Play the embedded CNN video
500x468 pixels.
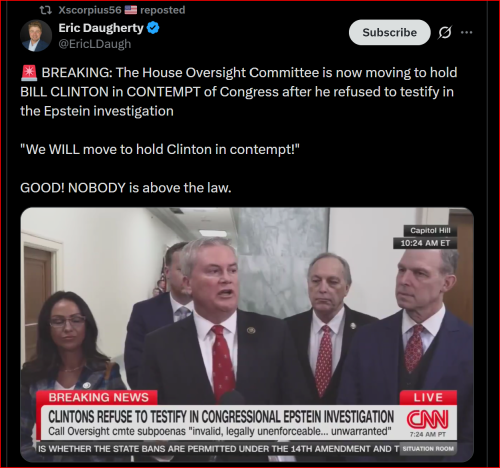coord(247,335)
